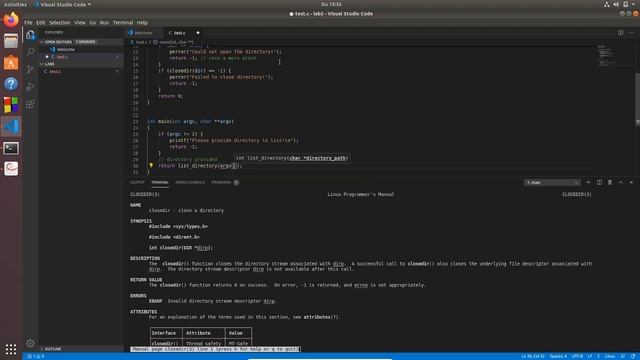640x360 pixels.
Task: Launch Firefox from the Ubuntu dock
Action: click(x=11, y=20)
